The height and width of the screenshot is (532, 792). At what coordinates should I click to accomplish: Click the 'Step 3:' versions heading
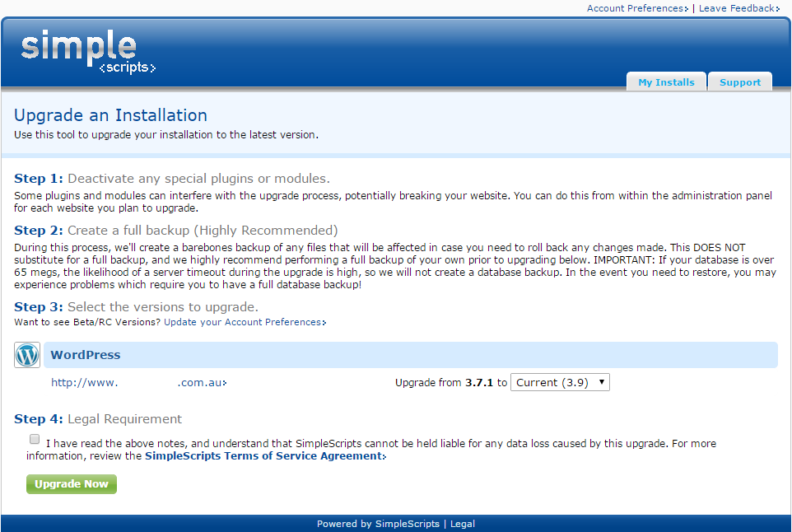(137, 306)
